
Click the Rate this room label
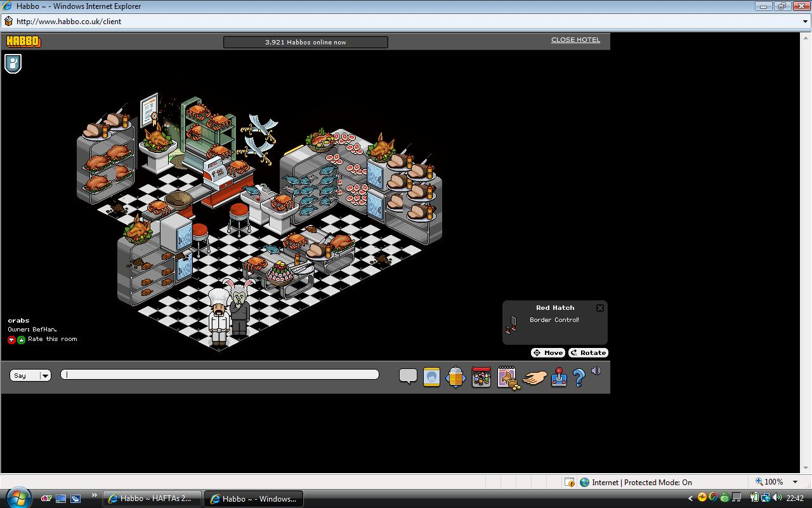point(53,339)
